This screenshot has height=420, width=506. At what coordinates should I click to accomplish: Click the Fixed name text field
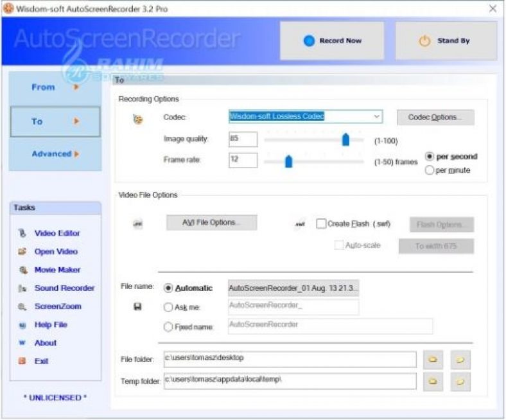pos(330,326)
